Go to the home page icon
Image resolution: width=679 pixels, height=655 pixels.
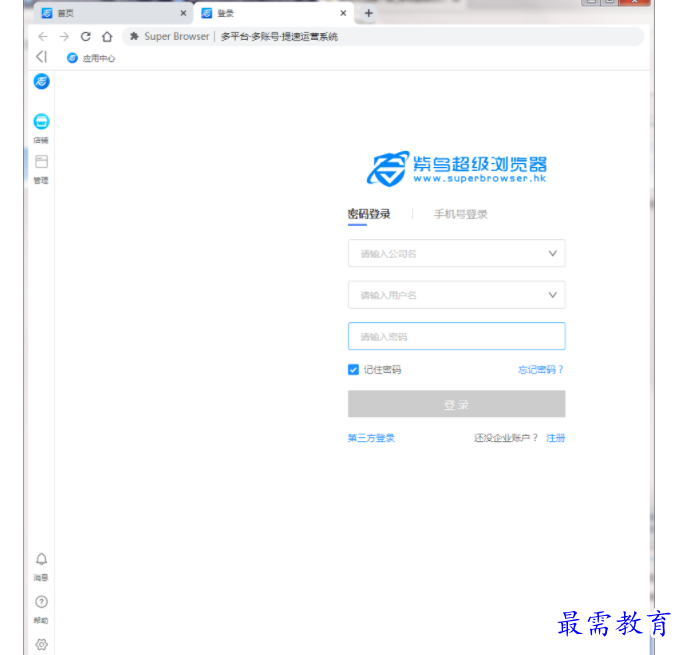tap(107, 36)
